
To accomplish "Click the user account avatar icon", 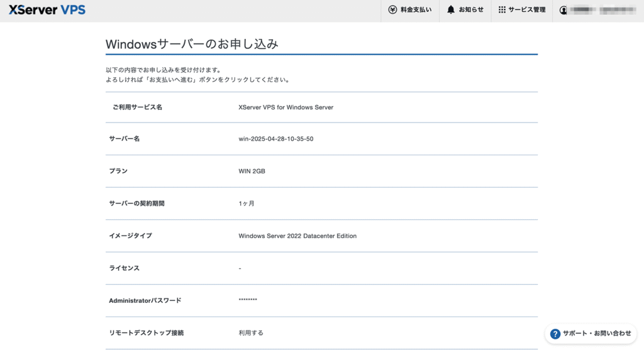I will (x=563, y=10).
